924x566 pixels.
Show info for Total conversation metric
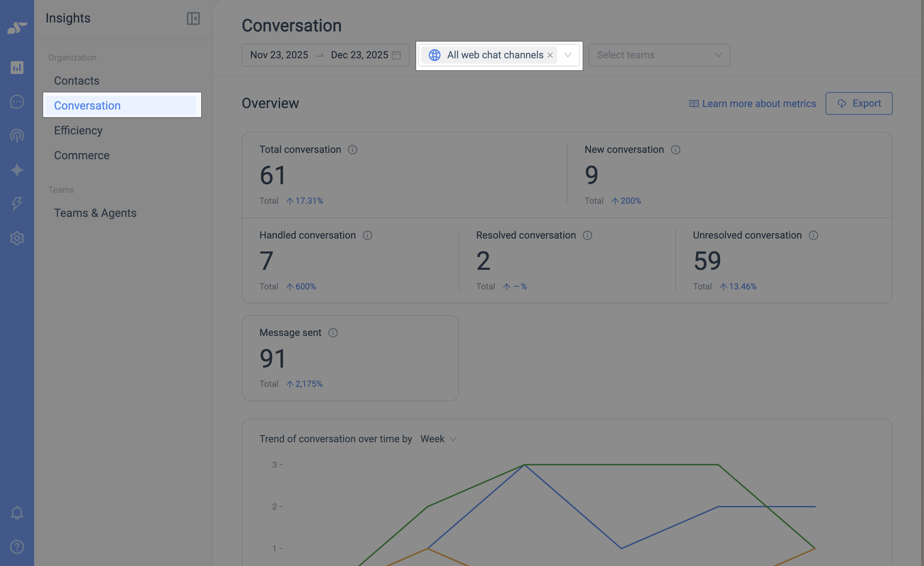(353, 150)
